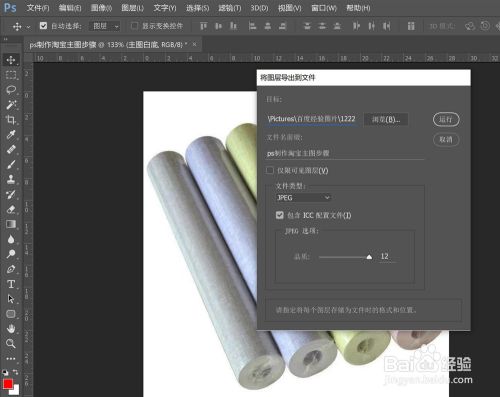Click the 浏览(B)... browse button
Screen dimensions: 500x397
(386, 119)
